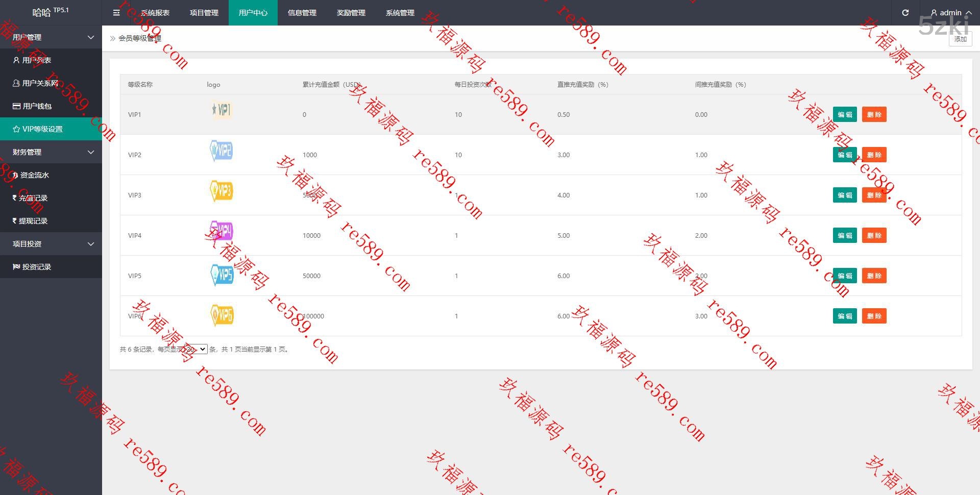Click the 会员等级管理 breadcrumb
The height and width of the screenshot is (495, 980).
(x=140, y=38)
